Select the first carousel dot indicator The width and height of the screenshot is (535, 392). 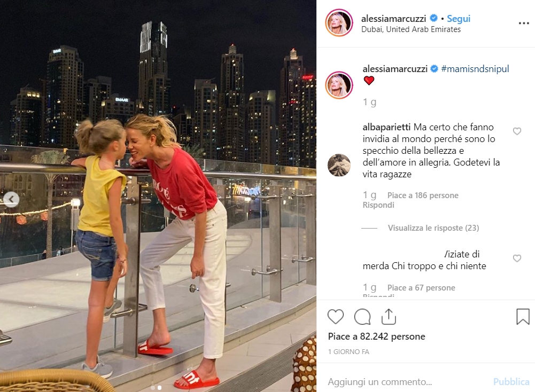click(x=153, y=388)
